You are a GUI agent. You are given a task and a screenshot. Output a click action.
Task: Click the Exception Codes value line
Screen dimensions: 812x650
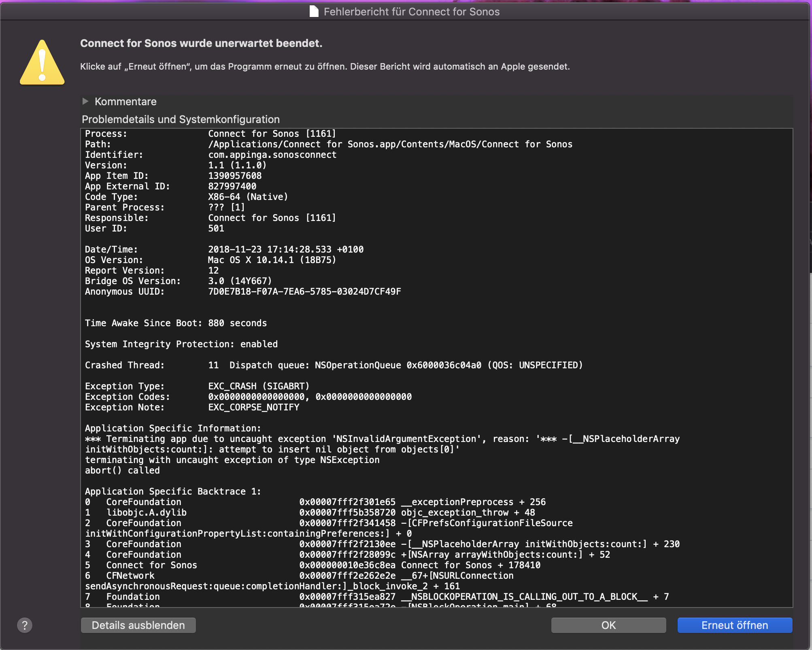click(x=310, y=397)
